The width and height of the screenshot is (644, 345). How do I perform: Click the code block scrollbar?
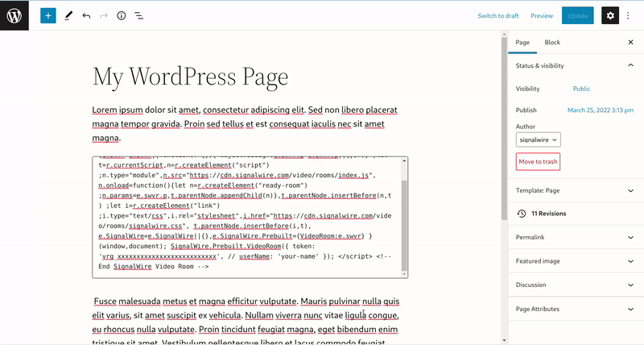coord(405,224)
